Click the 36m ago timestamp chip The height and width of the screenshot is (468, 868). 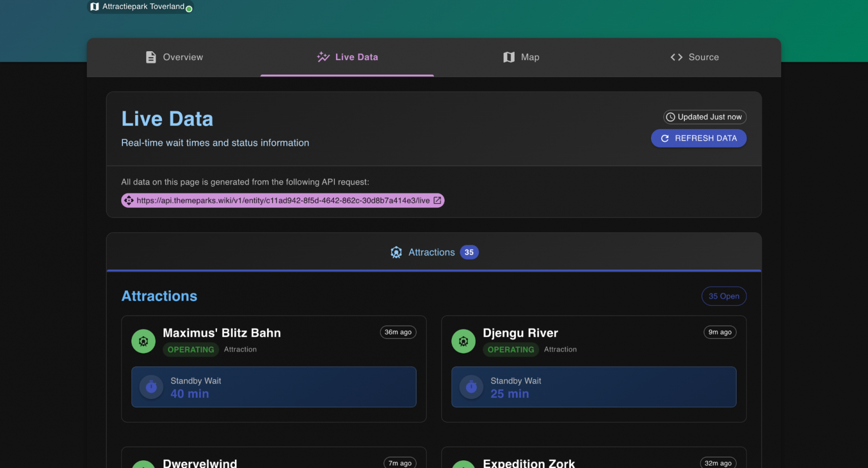[x=398, y=332]
